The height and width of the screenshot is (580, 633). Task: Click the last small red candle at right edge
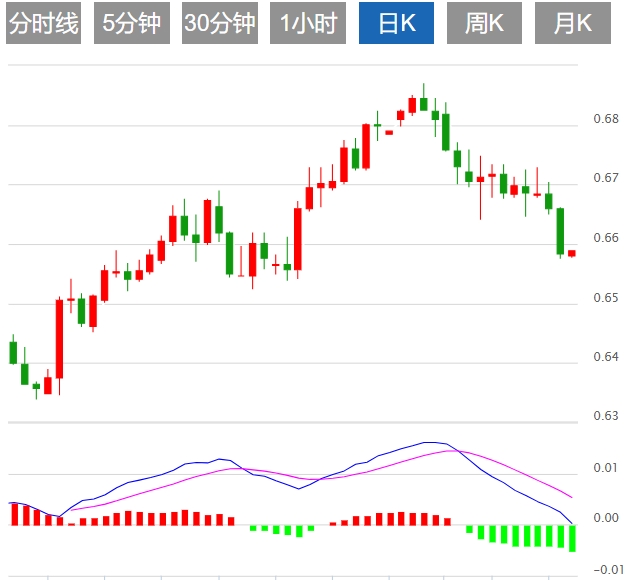(572, 253)
